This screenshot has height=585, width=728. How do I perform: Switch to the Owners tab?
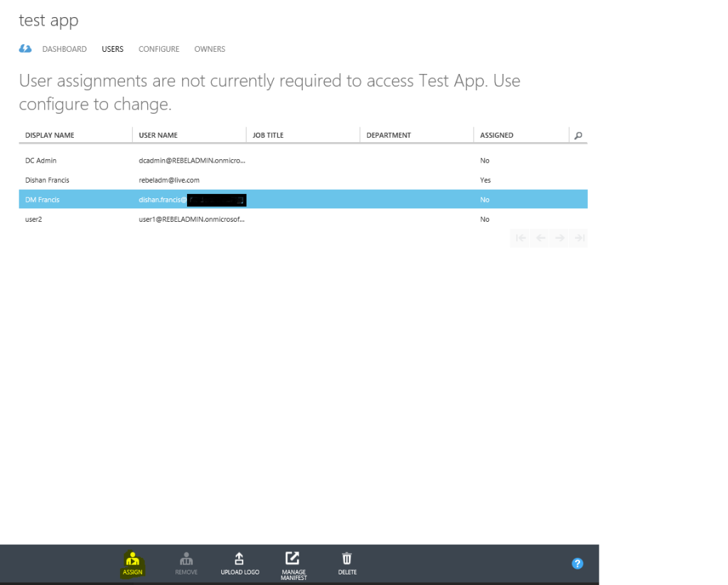(209, 49)
